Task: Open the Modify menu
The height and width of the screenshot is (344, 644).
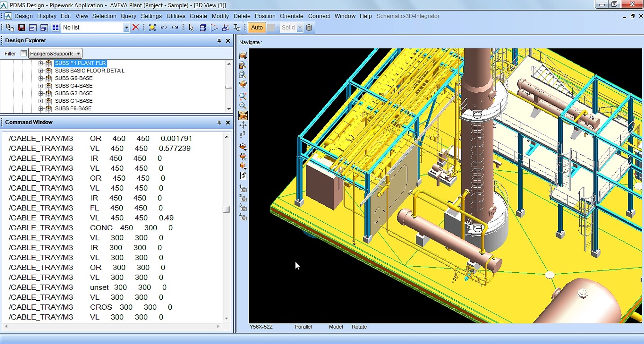Action: tap(220, 16)
